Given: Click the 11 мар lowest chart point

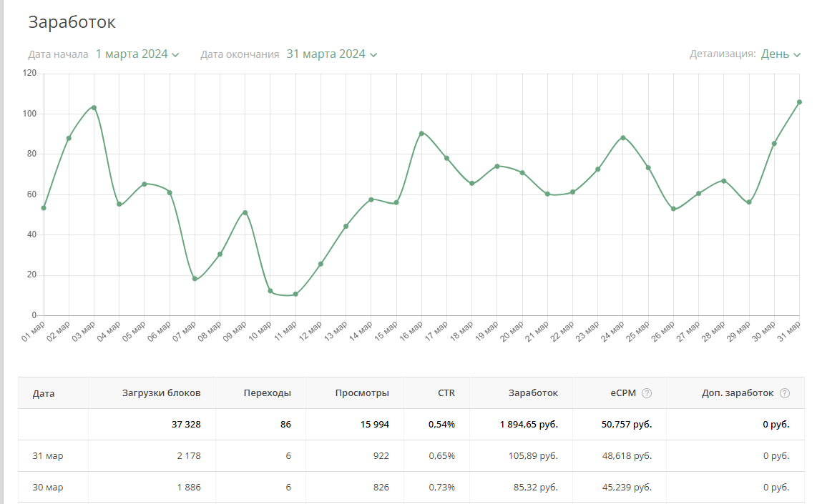Looking at the screenshot, I should point(295,294).
